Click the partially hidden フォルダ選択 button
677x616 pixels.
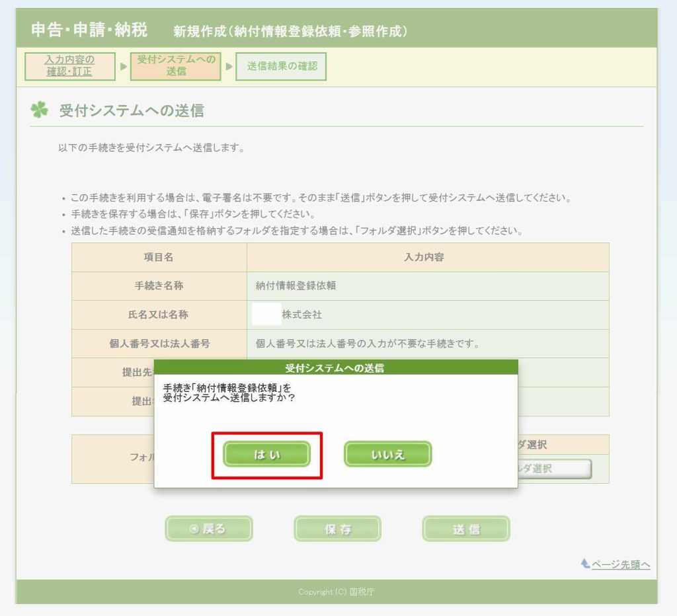(x=555, y=469)
